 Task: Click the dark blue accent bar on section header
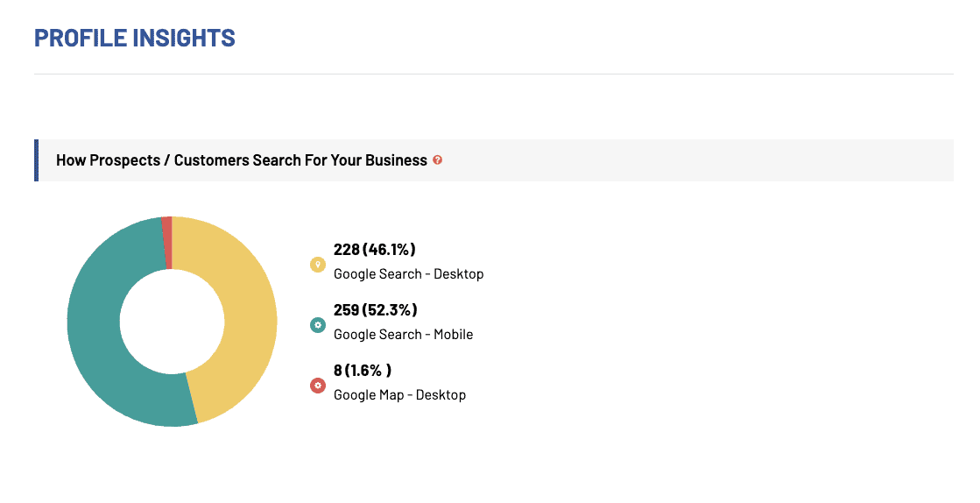36,160
